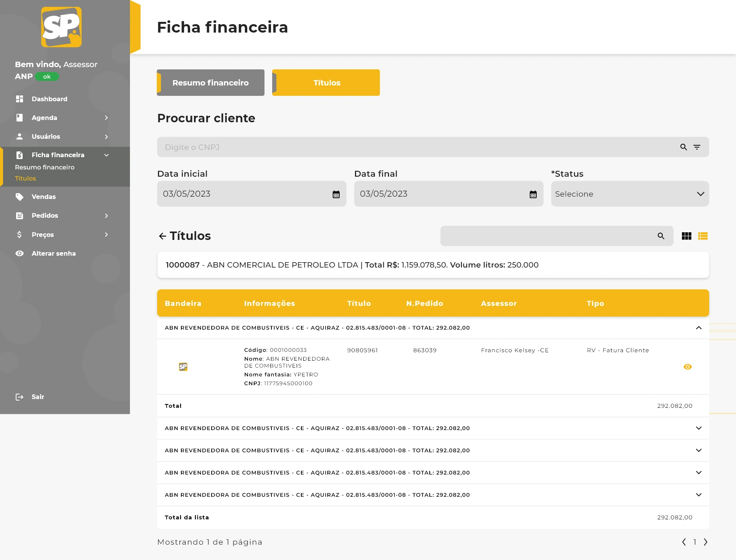Click the back arrow beside Títulos heading
Viewport: 736px width, 560px height.
163,236
